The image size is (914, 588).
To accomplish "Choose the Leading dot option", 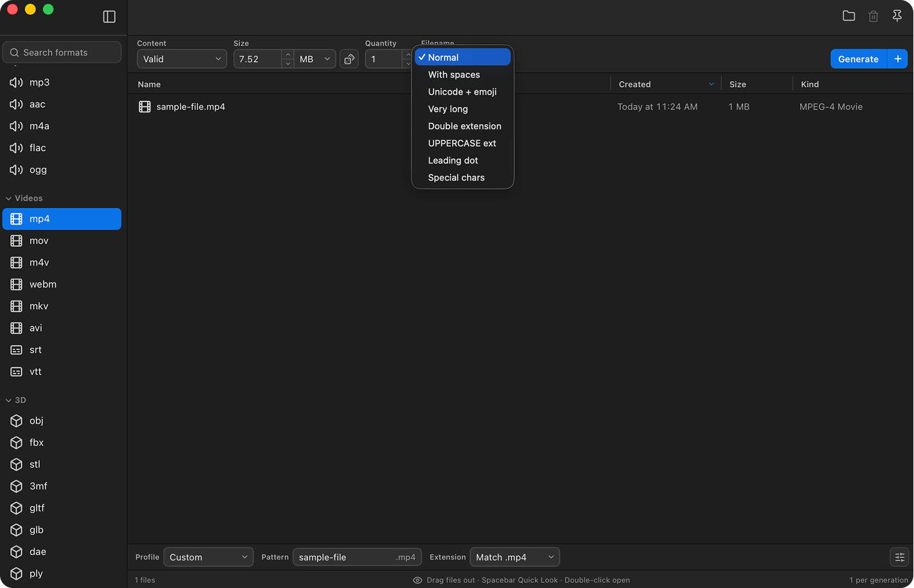I will click(462, 161).
